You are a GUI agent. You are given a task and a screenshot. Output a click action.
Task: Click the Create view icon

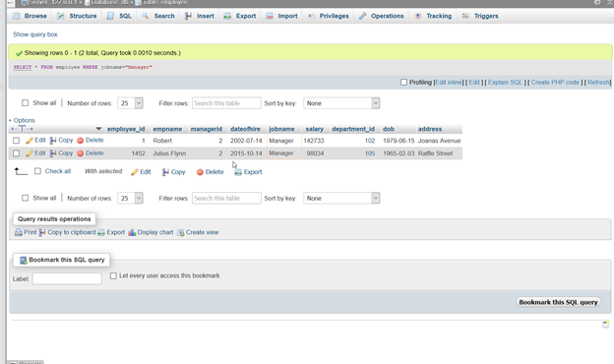180,232
